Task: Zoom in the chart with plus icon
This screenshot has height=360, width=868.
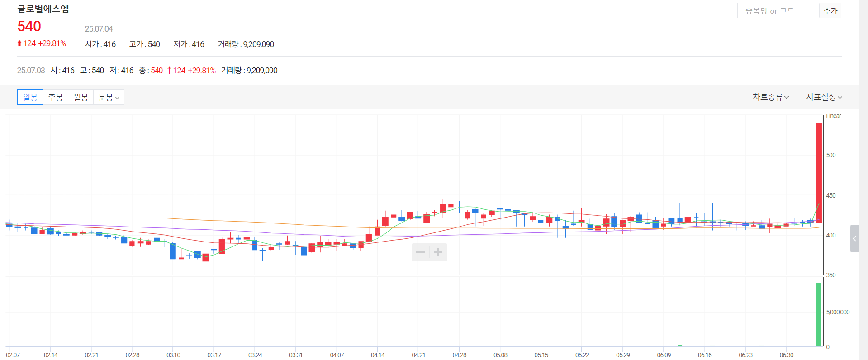Action: click(x=438, y=252)
